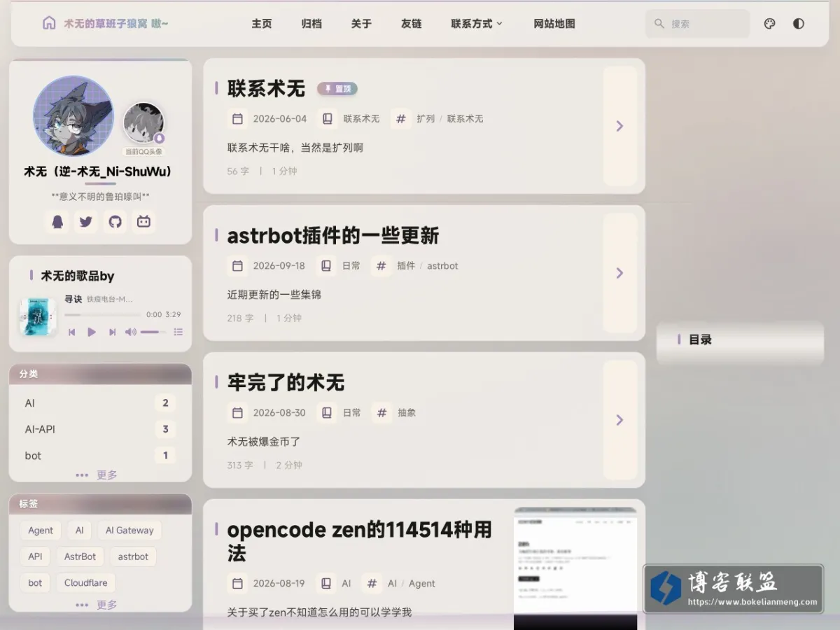Viewport: 840px width, 630px height.
Task: Open the theme color palette icon
Action: tap(769, 24)
